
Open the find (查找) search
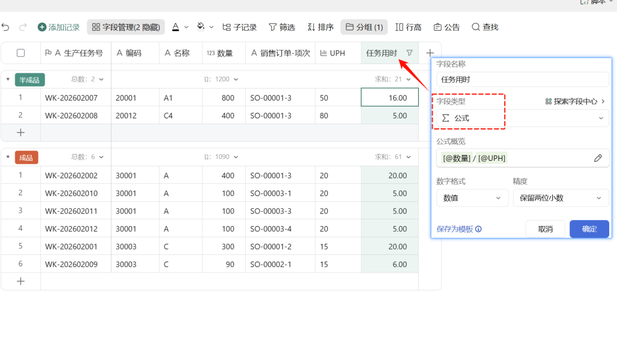pyautogui.click(x=485, y=27)
